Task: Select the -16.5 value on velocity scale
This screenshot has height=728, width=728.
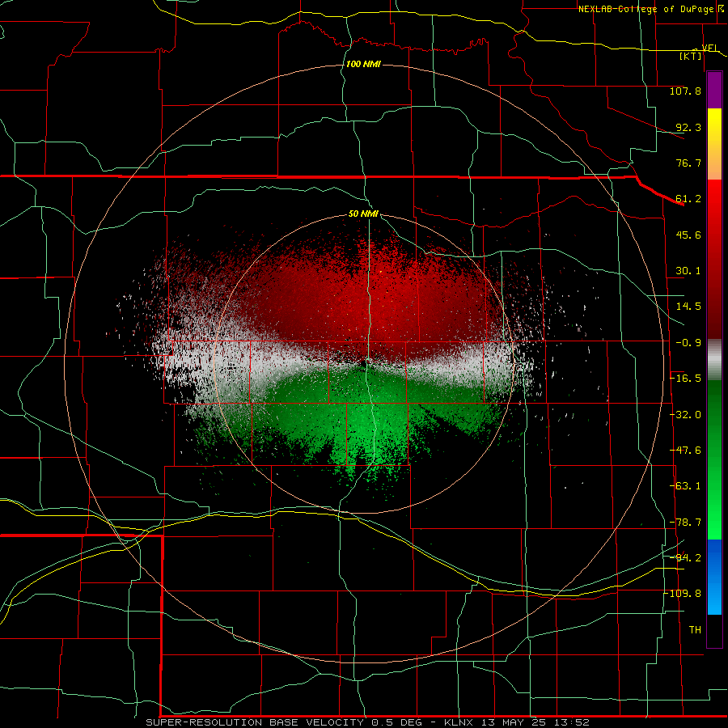Action: coord(685,379)
